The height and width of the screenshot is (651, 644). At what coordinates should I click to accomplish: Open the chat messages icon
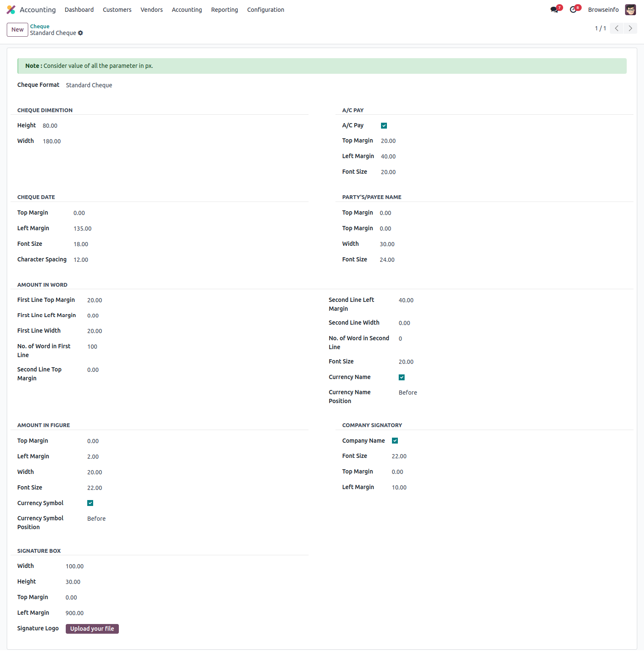pyautogui.click(x=554, y=10)
